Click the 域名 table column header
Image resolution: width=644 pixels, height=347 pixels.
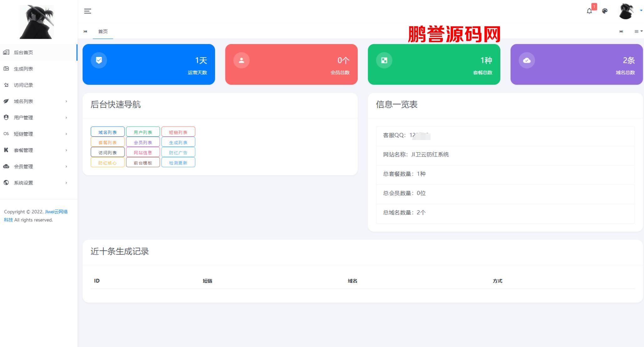pos(352,281)
